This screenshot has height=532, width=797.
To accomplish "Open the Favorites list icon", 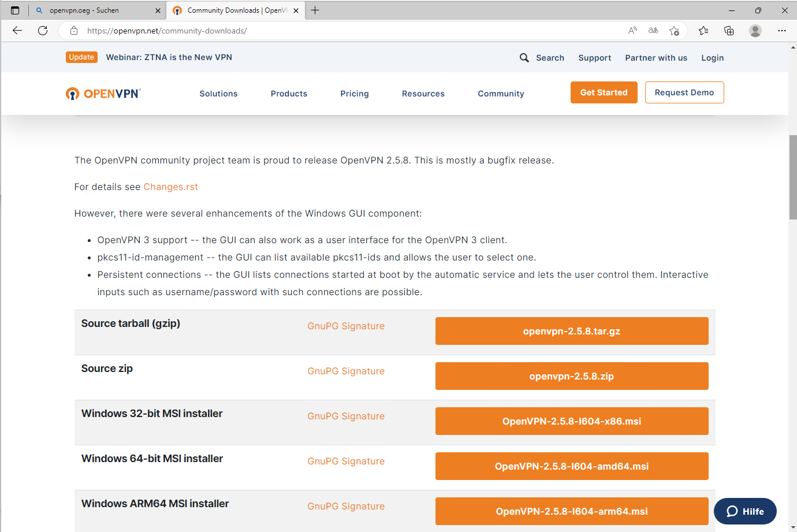I will pyautogui.click(x=703, y=31).
